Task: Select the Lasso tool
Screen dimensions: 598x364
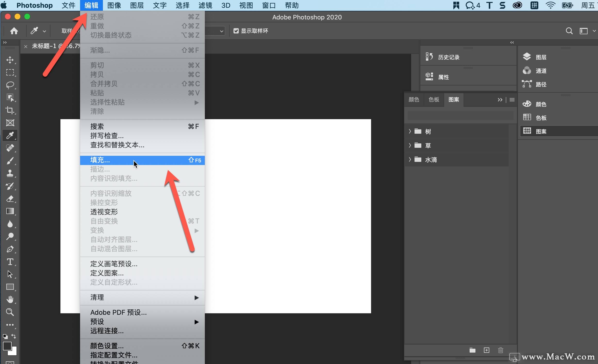Action: (10, 85)
